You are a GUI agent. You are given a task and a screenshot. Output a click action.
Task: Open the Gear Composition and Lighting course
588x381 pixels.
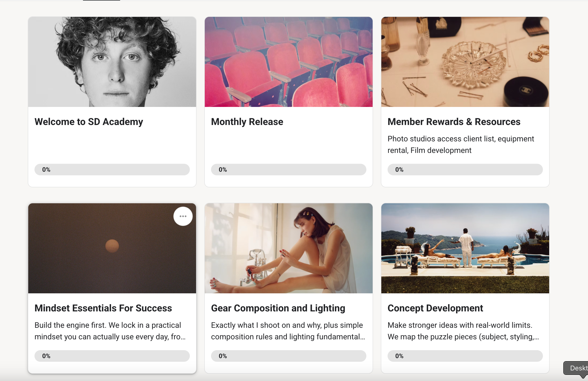click(x=278, y=308)
